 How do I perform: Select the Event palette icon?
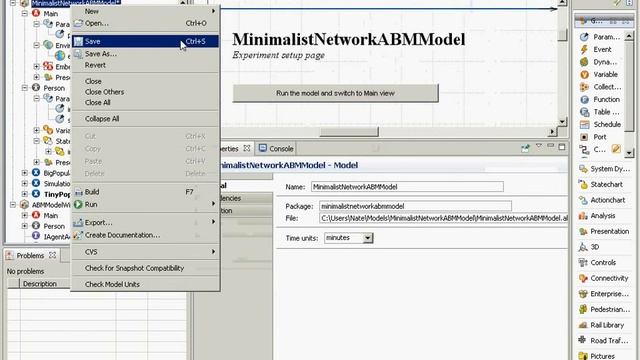(x=584, y=49)
